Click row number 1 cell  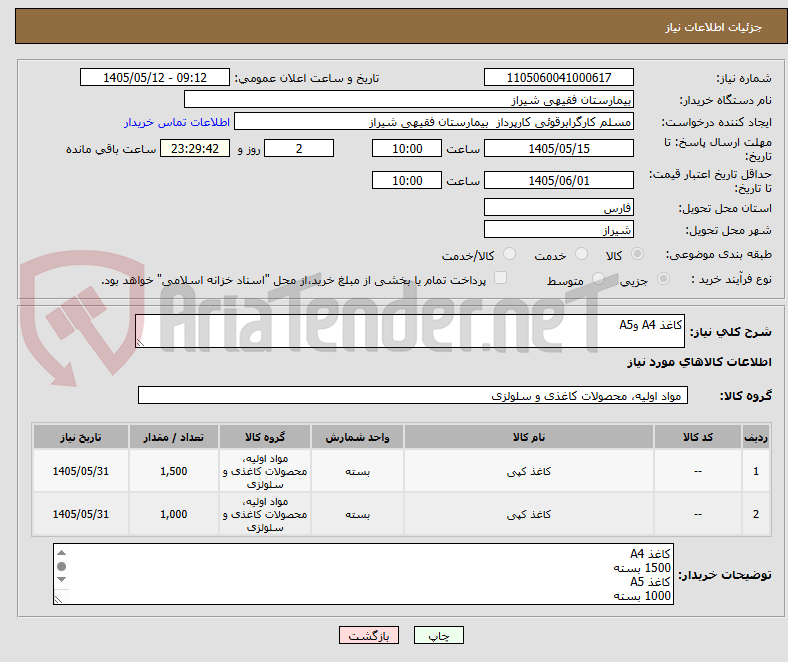click(x=755, y=471)
